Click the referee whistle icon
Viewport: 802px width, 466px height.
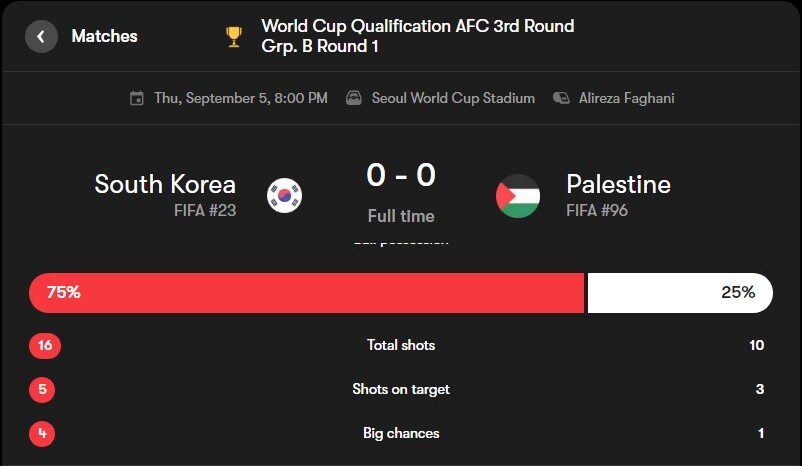point(561,98)
